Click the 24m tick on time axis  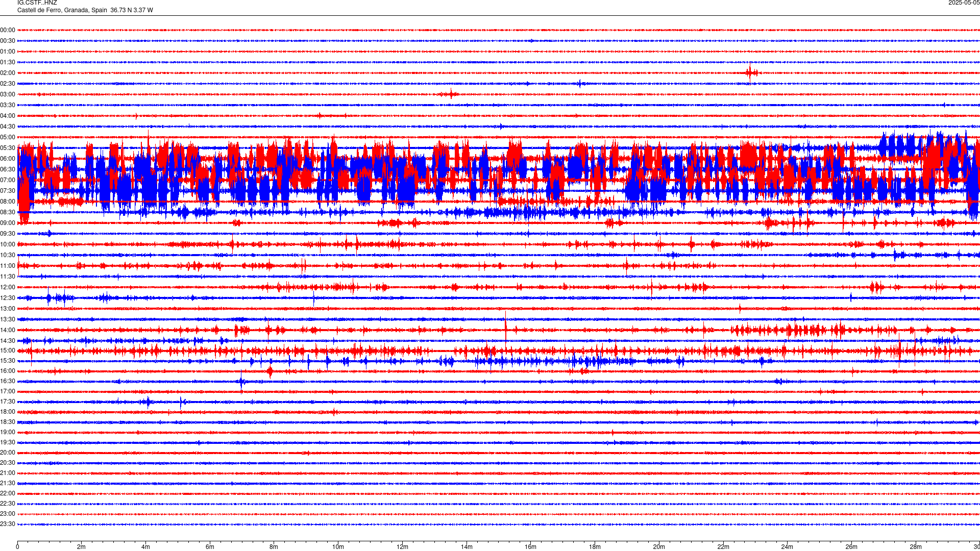tap(787, 547)
